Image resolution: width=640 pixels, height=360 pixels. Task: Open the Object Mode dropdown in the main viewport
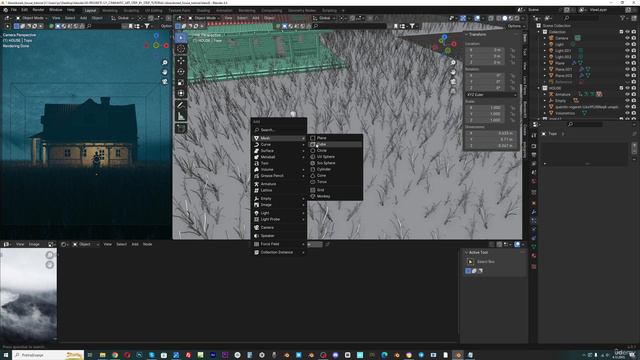point(205,18)
